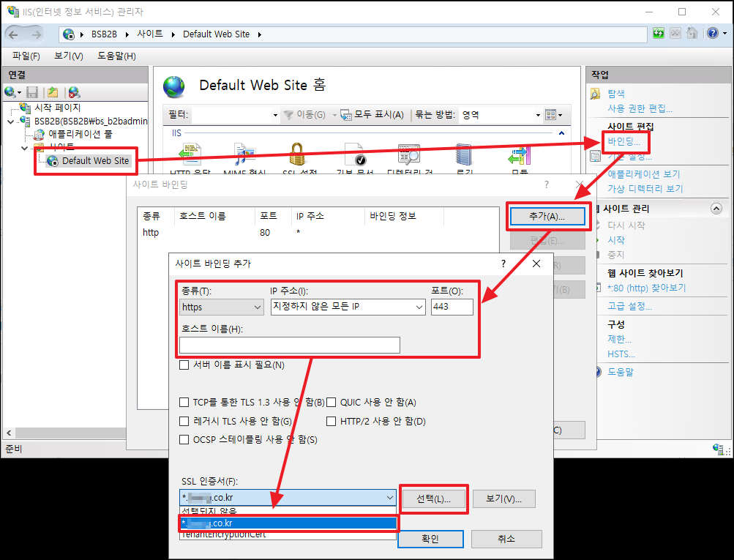
Task: Open the Default Document feature icon
Action: tap(354, 154)
